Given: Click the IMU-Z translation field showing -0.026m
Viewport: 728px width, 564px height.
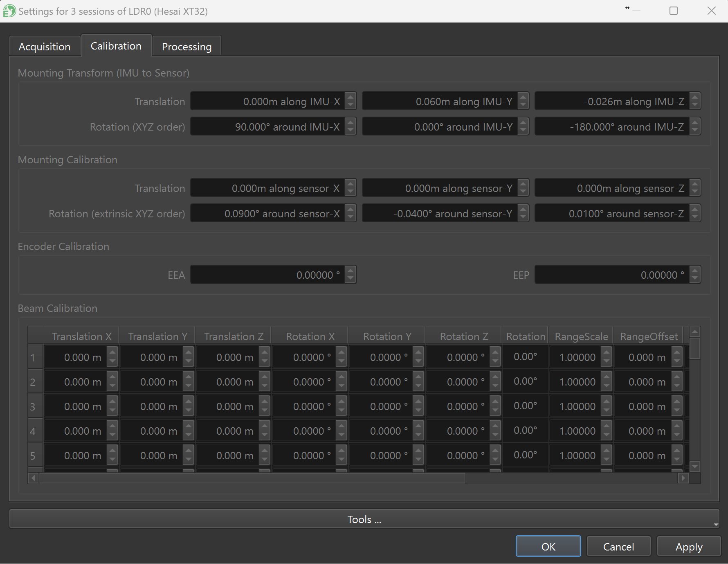Looking at the screenshot, I should click(x=611, y=102).
